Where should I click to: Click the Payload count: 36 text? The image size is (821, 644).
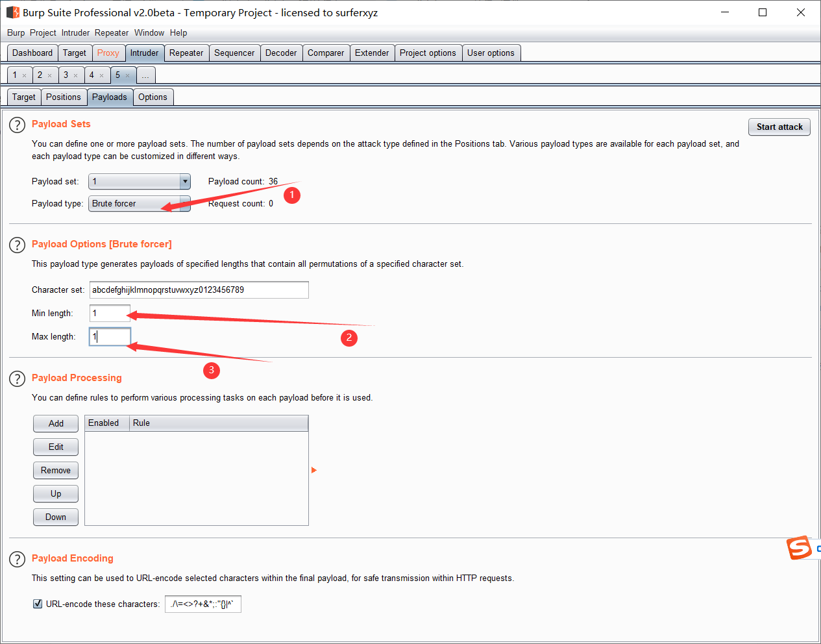(243, 182)
